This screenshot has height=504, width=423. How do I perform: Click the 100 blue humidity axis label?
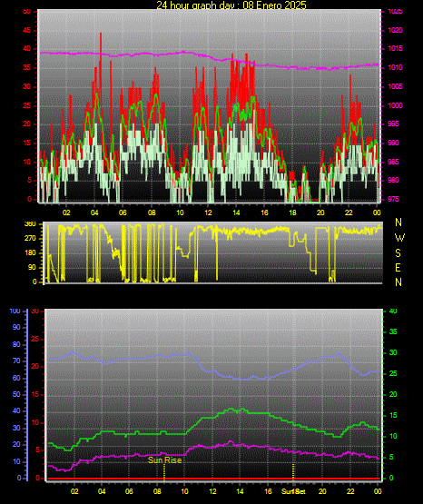15,311
